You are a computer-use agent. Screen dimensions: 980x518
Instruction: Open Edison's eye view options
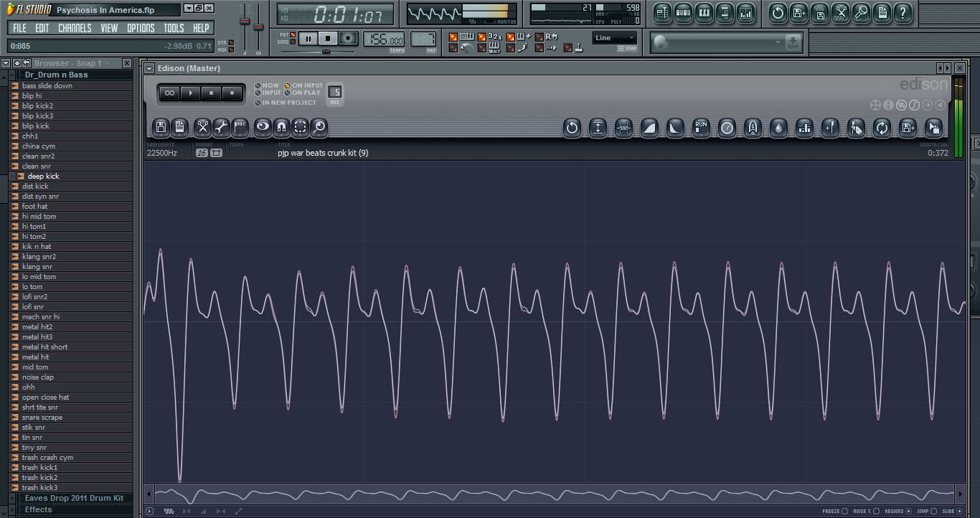(x=262, y=128)
